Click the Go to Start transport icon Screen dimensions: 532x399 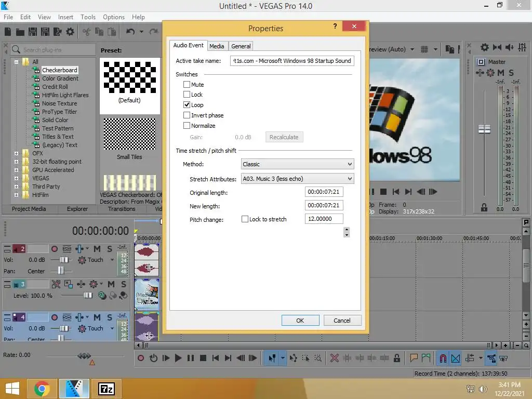(x=215, y=358)
